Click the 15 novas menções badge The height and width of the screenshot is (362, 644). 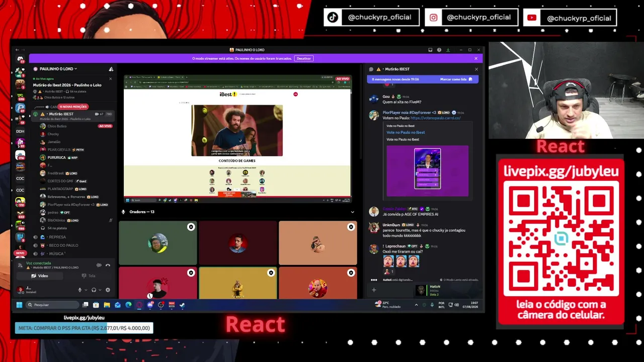point(73,107)
